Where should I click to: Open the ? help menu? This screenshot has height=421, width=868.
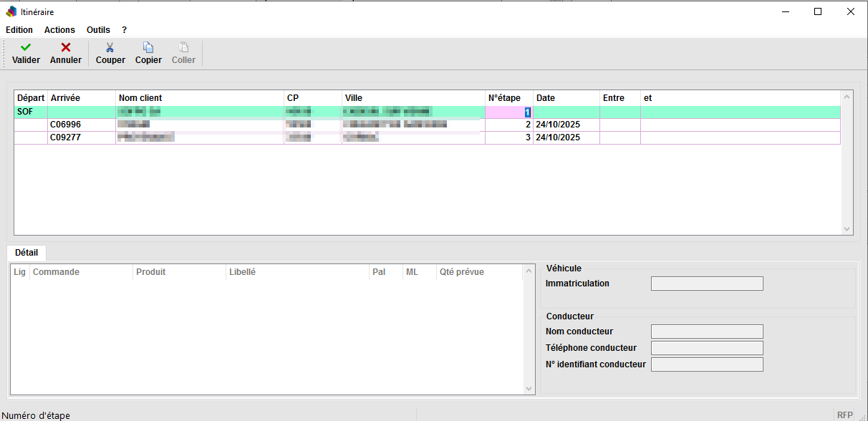[124, 30]
